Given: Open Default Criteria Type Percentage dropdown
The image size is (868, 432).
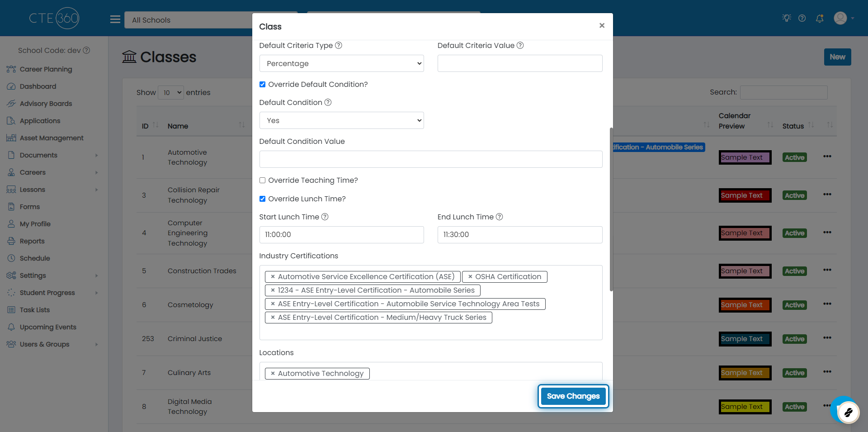Looking at the screenshot, I should click(x=341, y=64).
